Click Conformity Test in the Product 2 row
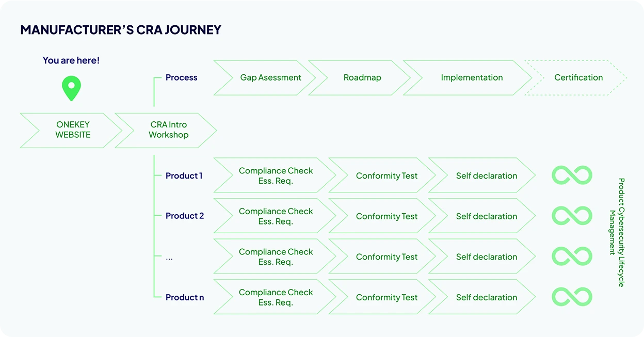 point(382,216)
